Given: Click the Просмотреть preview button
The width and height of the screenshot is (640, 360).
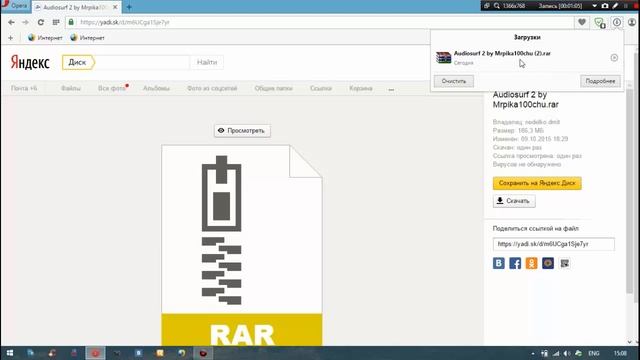Looking at the screenshot, I should point(242,131).
